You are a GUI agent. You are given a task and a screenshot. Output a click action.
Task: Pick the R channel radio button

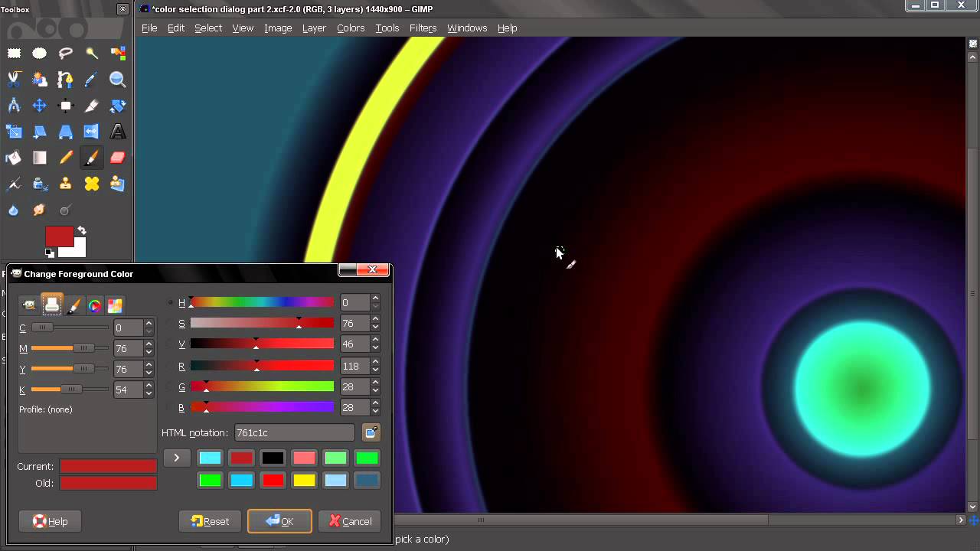171,366
